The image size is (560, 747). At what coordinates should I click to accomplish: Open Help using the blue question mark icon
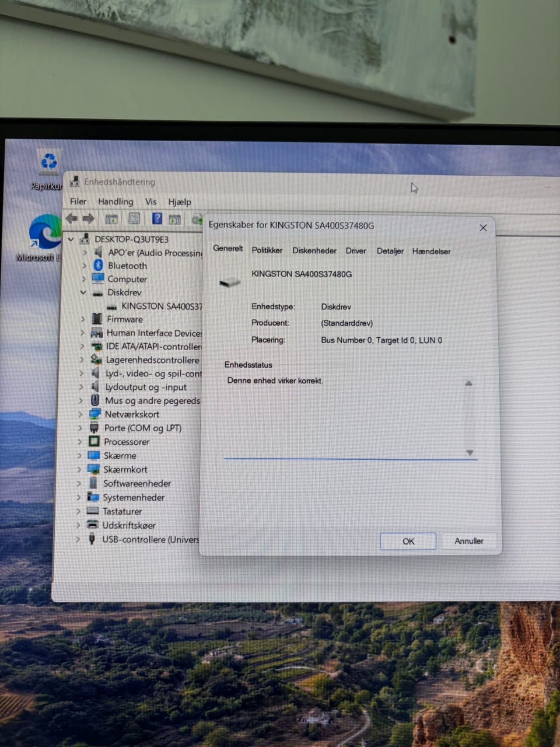[x=157, y=219]
